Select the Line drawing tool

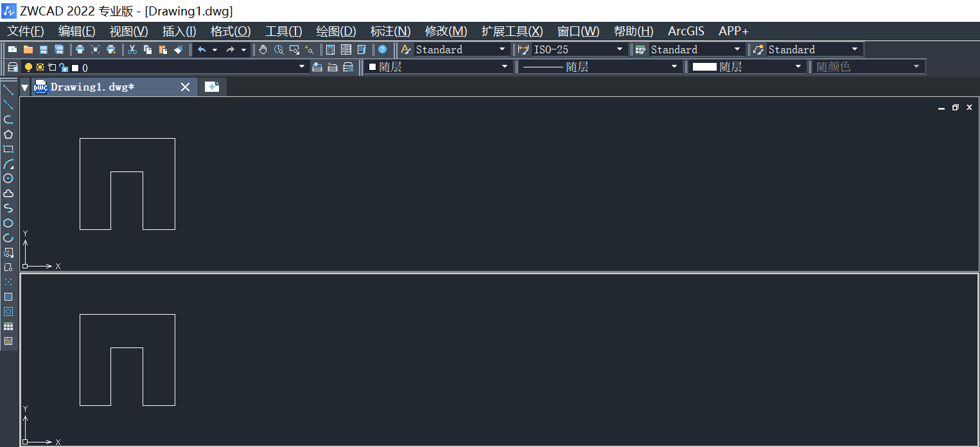tap(8, 89)
